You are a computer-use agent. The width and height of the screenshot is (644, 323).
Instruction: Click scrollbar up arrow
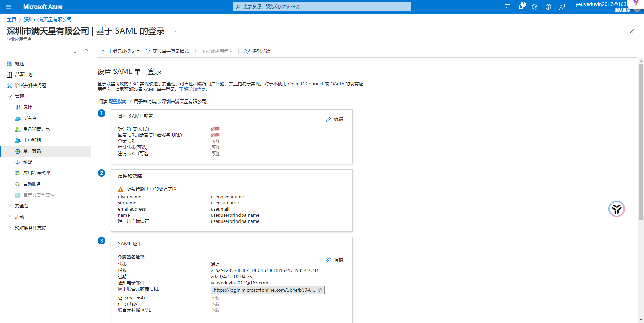tap(641, 60)
